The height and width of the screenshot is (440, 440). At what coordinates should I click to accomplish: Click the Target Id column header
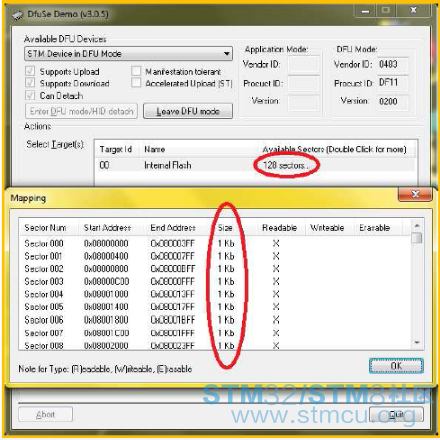[x=116, y=149]
